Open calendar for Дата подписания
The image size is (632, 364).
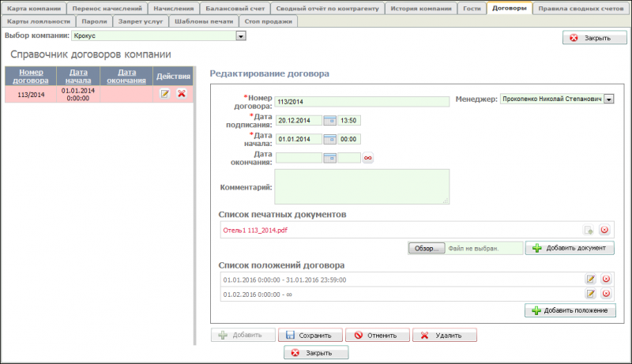[330, 121]
